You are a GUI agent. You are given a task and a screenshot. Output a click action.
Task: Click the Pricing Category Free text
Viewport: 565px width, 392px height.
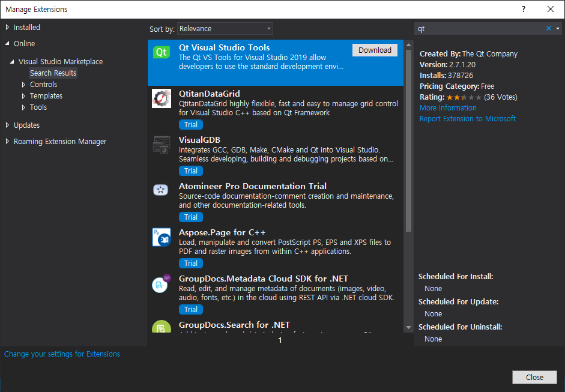coord(457,86)
